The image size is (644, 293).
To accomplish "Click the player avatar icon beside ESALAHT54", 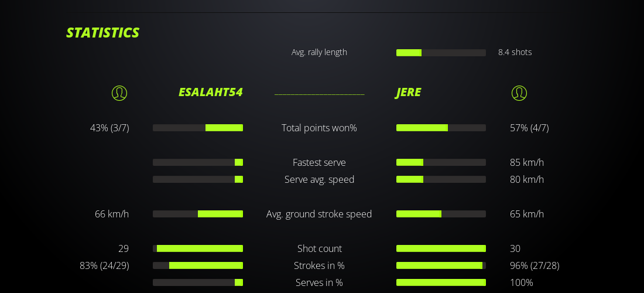I will click(x=119, y=93).
